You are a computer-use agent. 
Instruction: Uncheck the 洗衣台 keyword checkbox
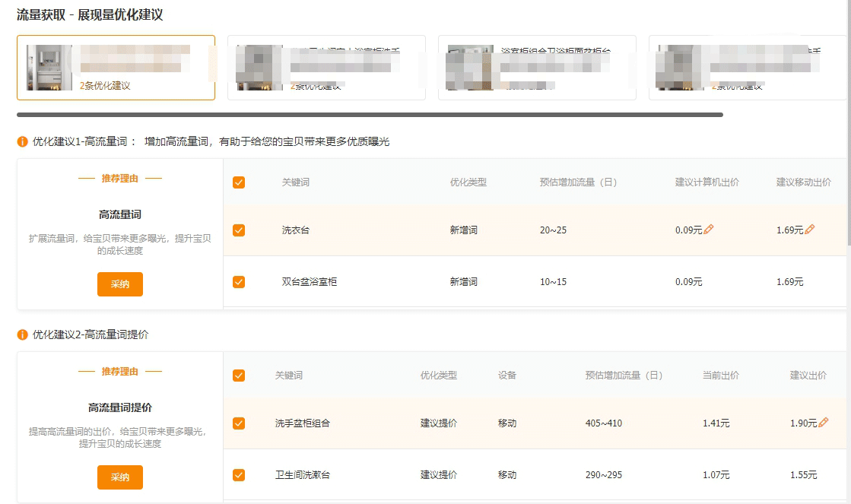point(239,230)
